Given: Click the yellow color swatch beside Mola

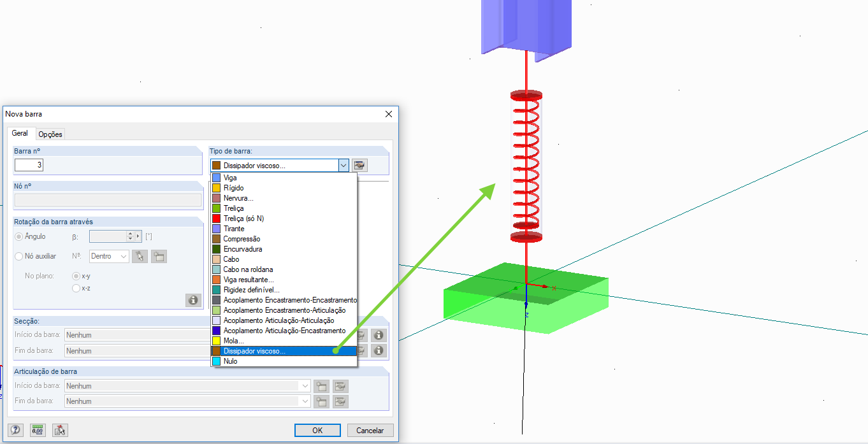Looking at the screenshot, I should pos(217,341).
